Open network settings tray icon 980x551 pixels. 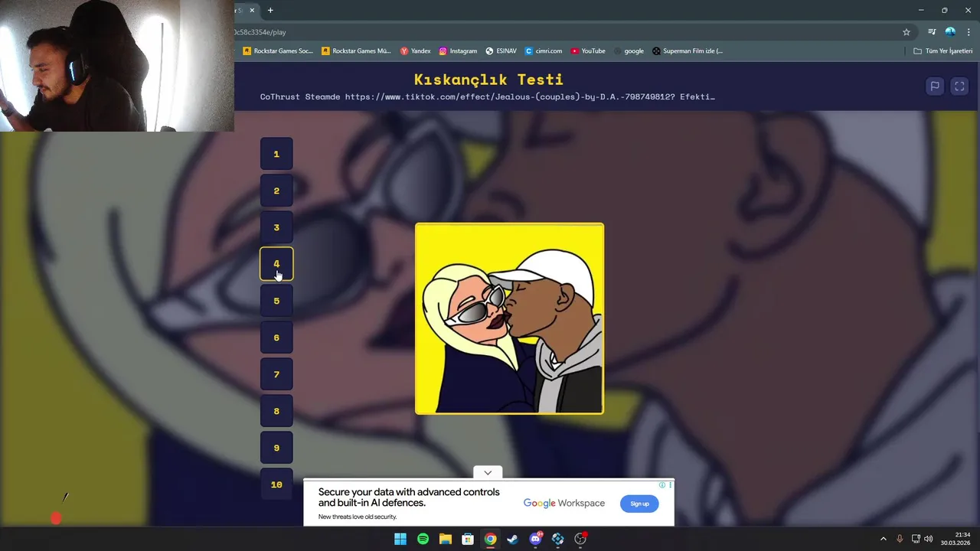tap(916, 539)
